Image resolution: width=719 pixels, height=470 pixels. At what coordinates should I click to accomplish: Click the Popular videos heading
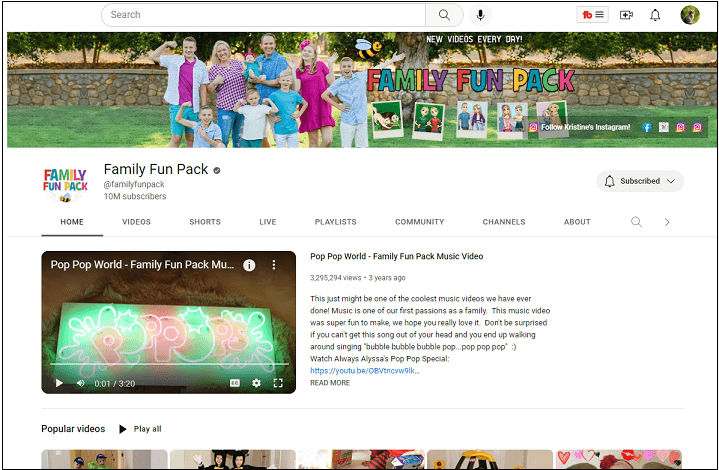click(x=73, y=429)
